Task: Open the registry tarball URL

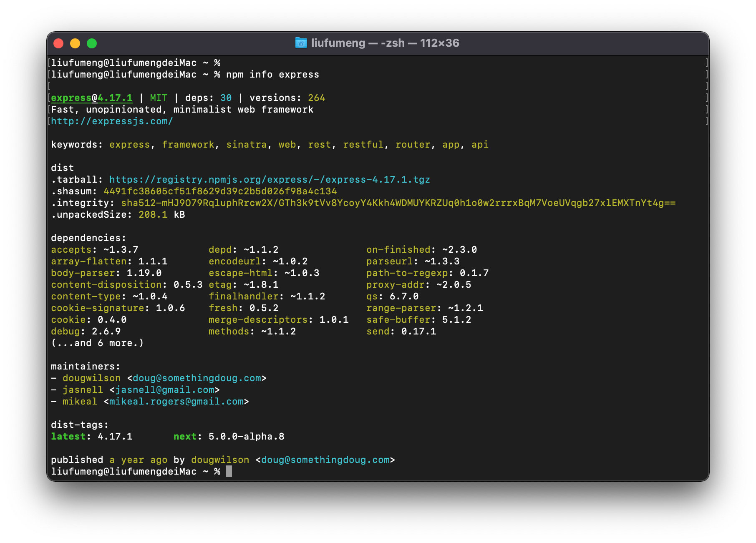Action: (270, 180)
